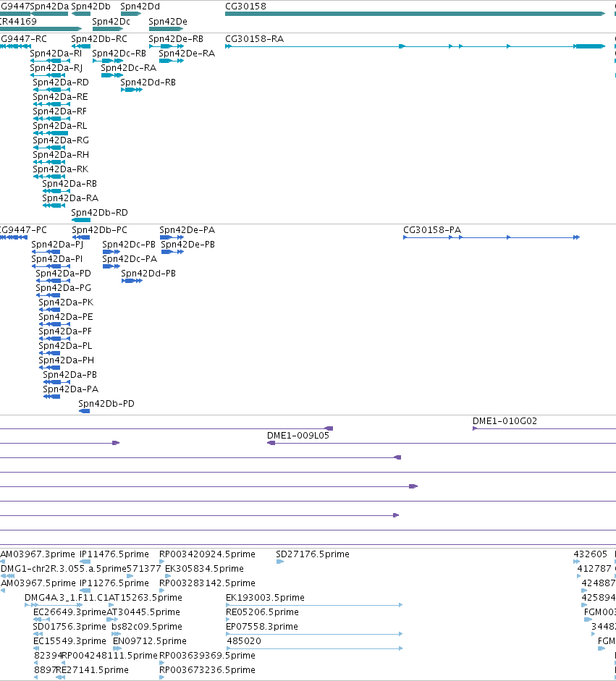Screen dimensions: 616x681
Task: Click BAC clone DME1-009L05 label
Action: pyautogui.click(x=298, y=435)
